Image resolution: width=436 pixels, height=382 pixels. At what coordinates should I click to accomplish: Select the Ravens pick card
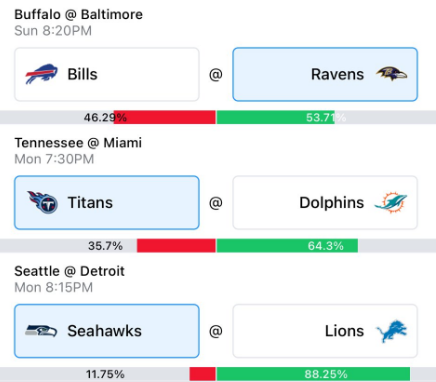(325, 74)
